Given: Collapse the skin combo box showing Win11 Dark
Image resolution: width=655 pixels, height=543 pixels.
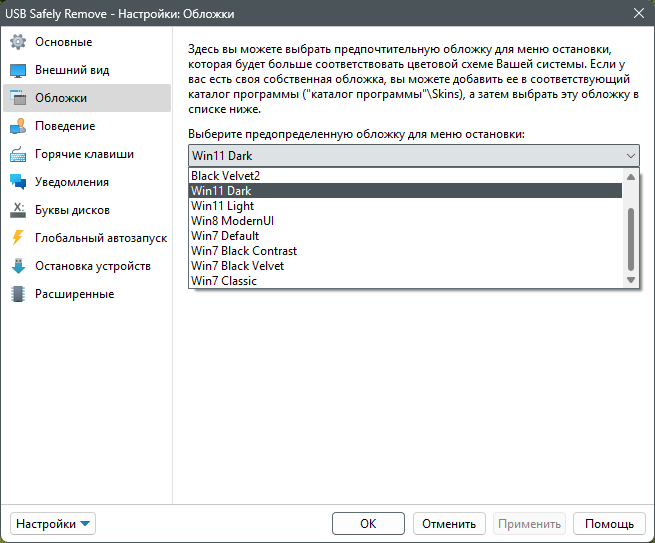Looking at the screenshot, I should [x=414, y=156].
